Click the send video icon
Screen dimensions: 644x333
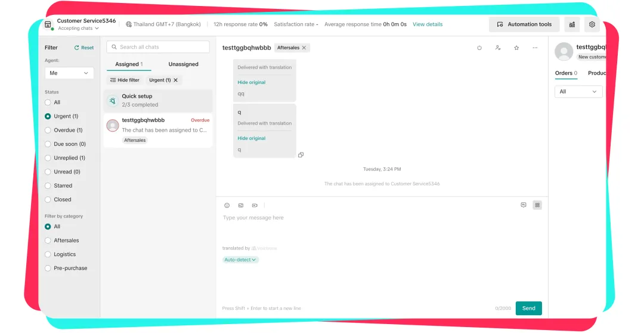(x=255, y=206)
